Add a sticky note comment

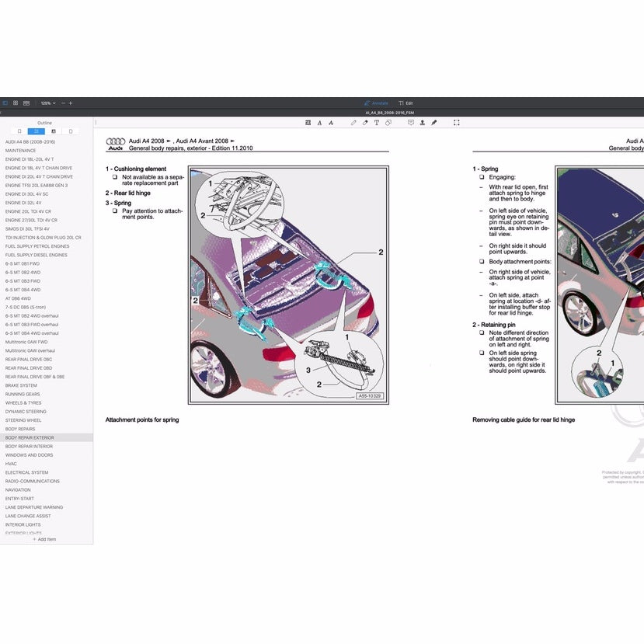[x=411, y=122]
